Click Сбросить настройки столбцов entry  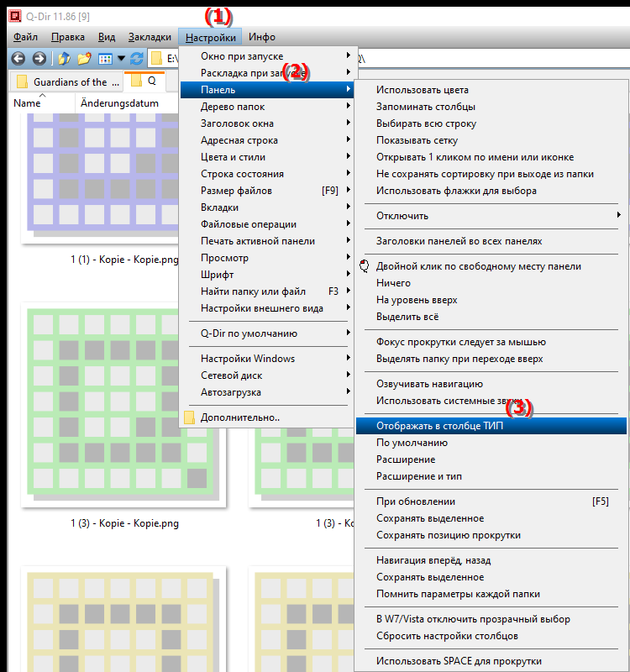447,636
